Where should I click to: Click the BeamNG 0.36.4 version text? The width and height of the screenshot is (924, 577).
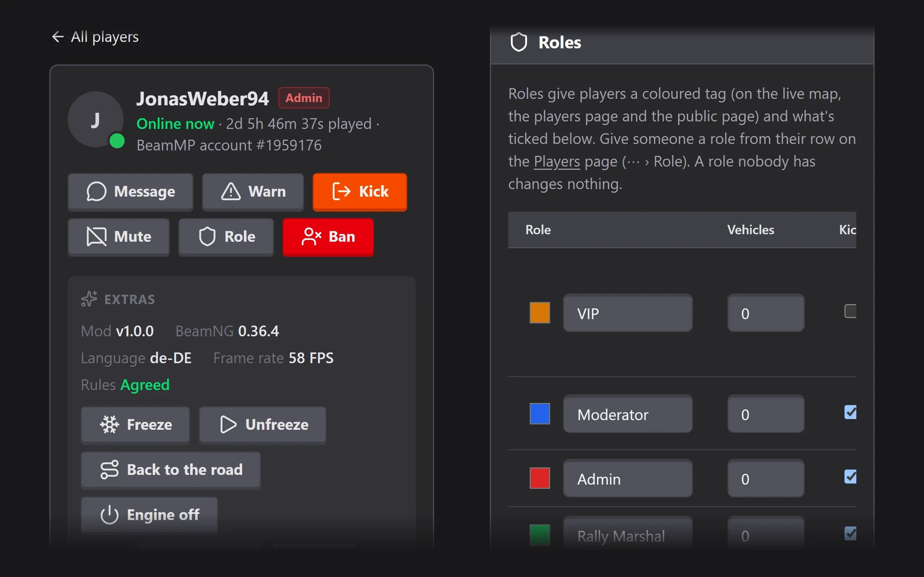coord(227,331)
